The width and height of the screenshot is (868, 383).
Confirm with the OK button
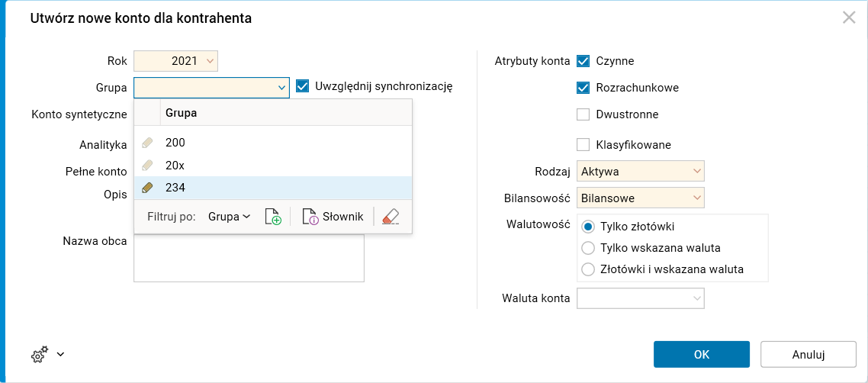[701, 354]
